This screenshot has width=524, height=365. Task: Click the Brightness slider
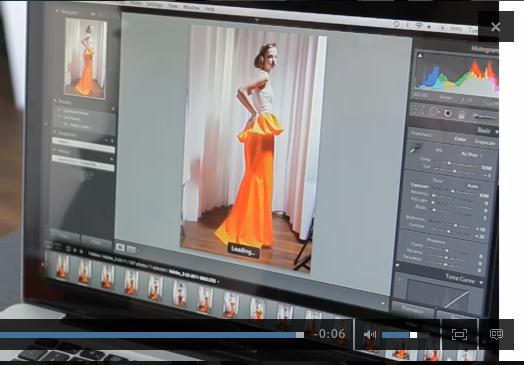450,224
